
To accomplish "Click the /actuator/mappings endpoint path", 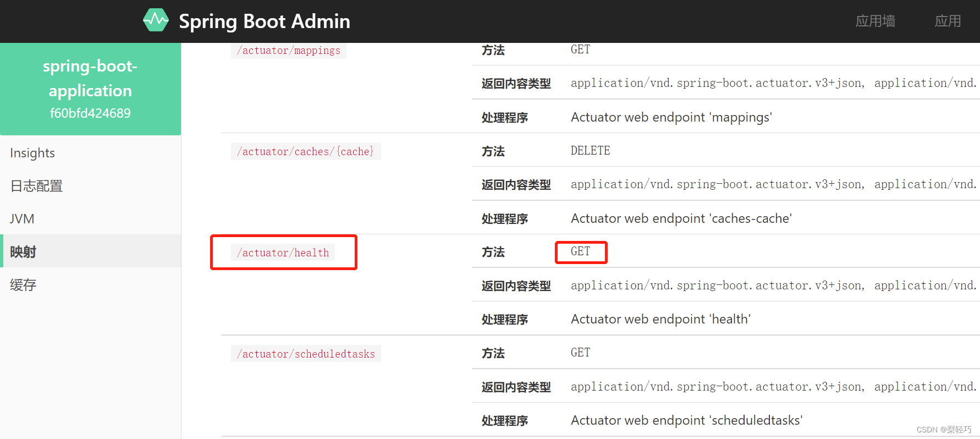I will [288, 50].
